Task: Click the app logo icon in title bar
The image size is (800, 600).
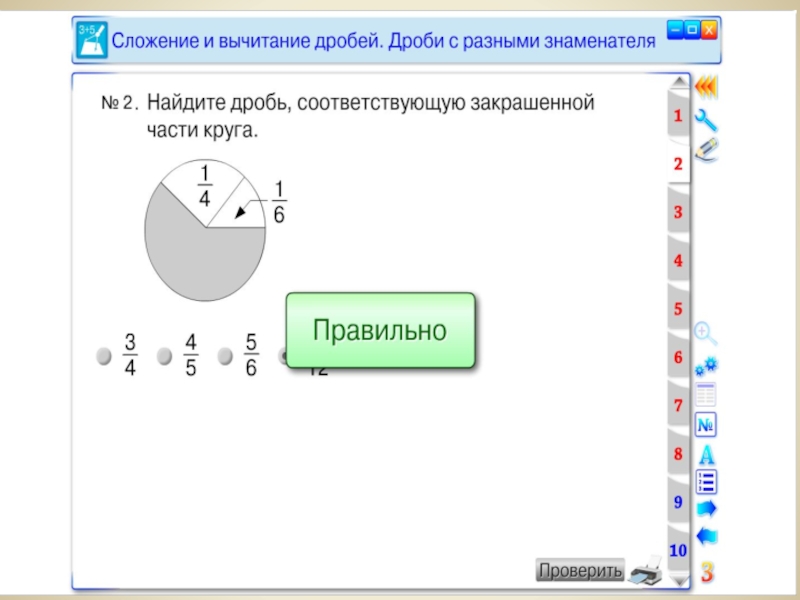Action: coord(91,40)
